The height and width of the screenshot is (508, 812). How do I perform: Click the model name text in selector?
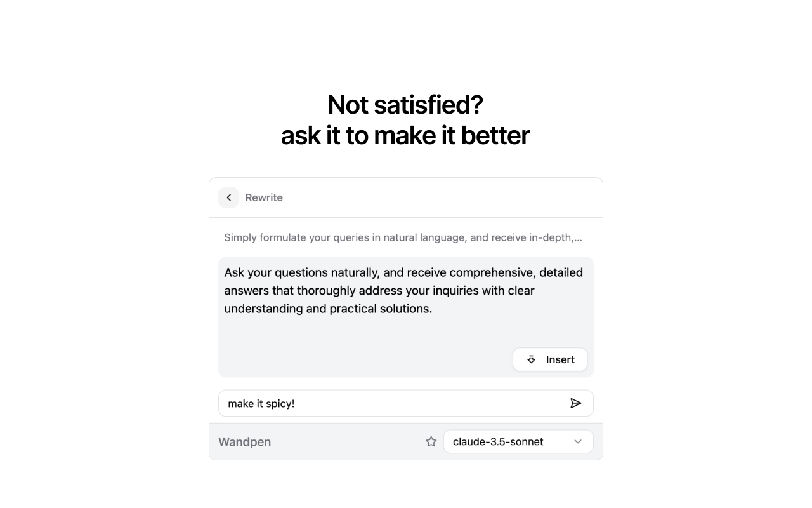(498, 441)
